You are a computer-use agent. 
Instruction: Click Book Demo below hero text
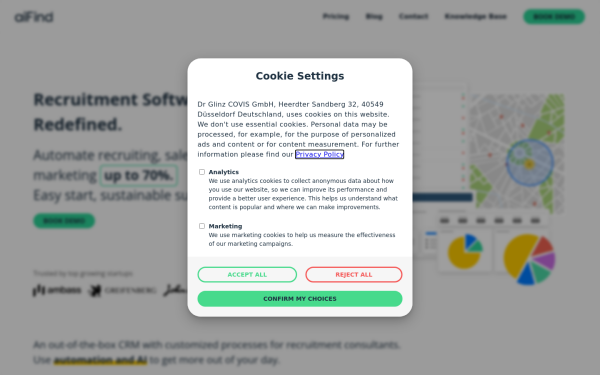click(x=64, y=221)
